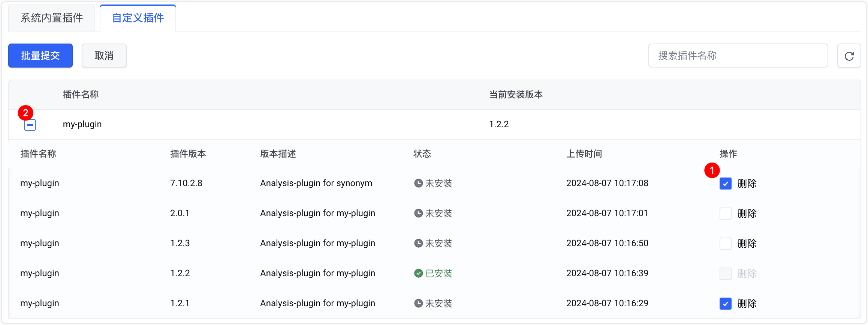The height and width of the screenshot is (325, 868).
Task: Click the 操作 column header
Action: point(728,154)
